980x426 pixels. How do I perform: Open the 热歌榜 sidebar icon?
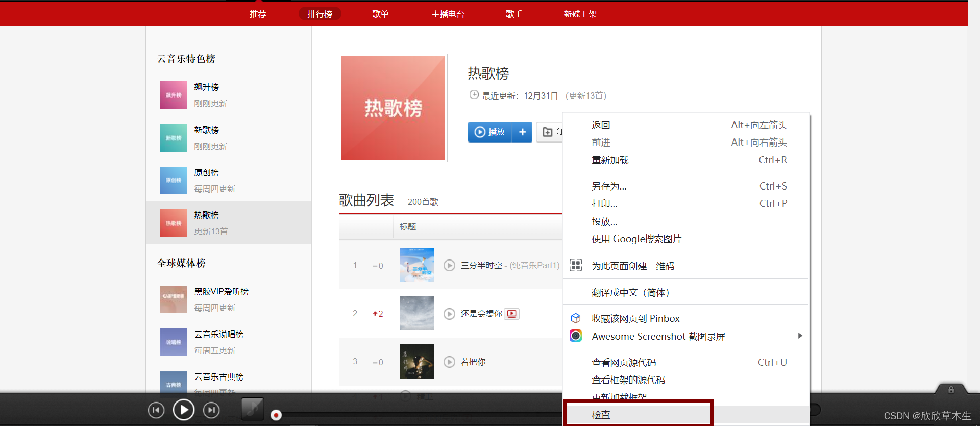[x=174, y=223]
